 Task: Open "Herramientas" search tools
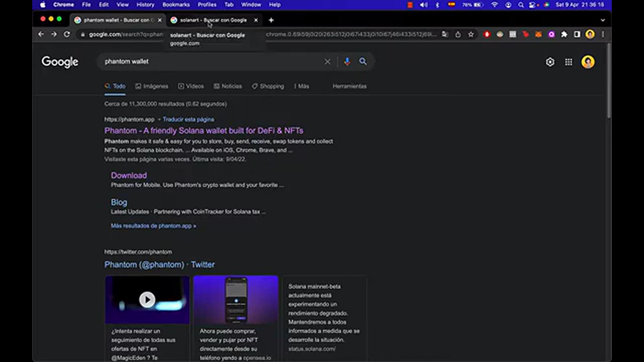tap(350, 86)
